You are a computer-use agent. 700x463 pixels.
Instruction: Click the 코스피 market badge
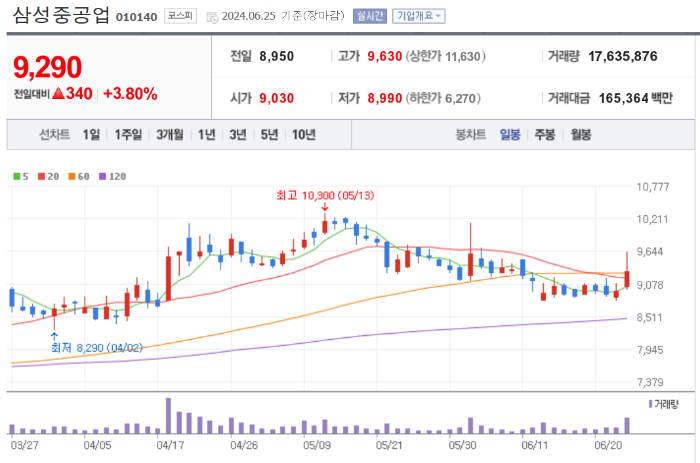(x=180, y=16)
